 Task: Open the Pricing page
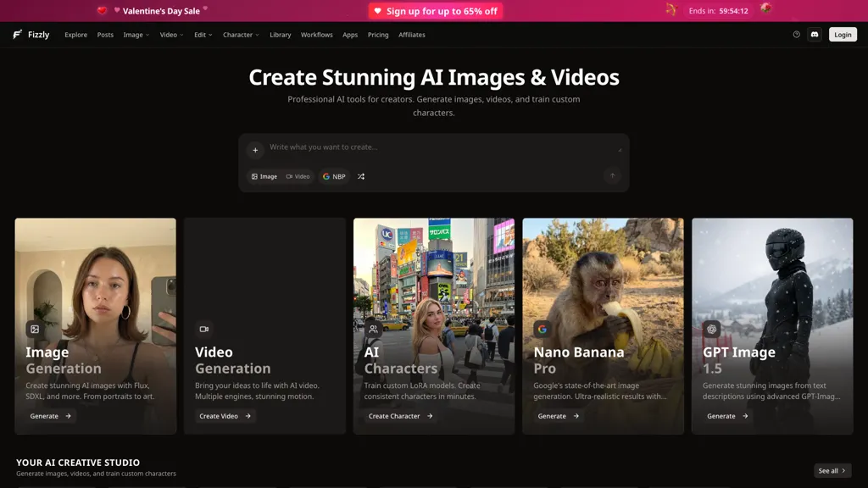[378, 35]
